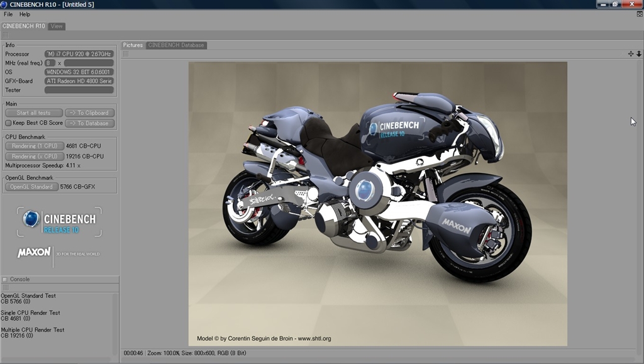Select the Pictures tab

(x=133, y=45)
